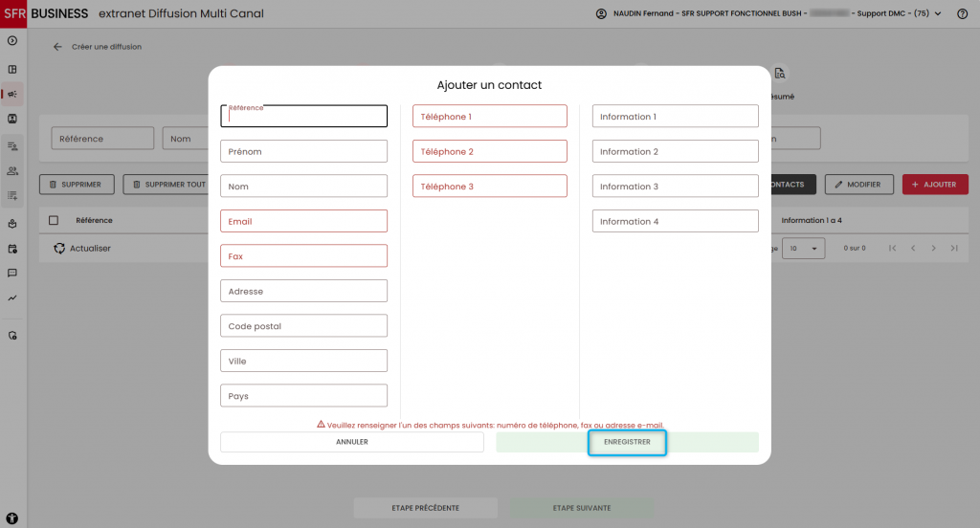Expand the sidebar with the arrow icon

pos(11,40)
